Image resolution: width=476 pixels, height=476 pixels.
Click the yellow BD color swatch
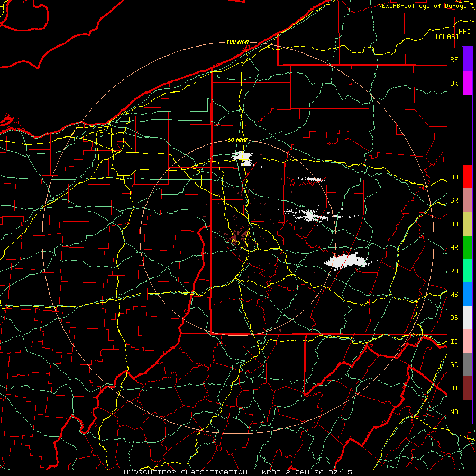[x=467, y=224]
